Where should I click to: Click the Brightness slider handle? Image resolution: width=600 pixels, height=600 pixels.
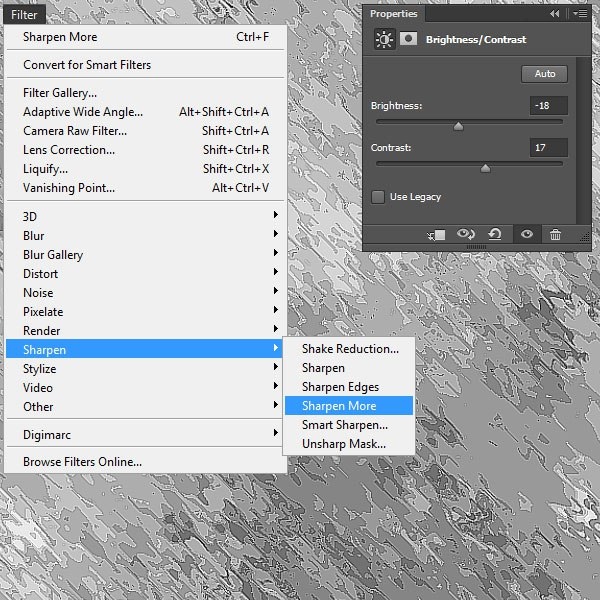coord(458,126)
